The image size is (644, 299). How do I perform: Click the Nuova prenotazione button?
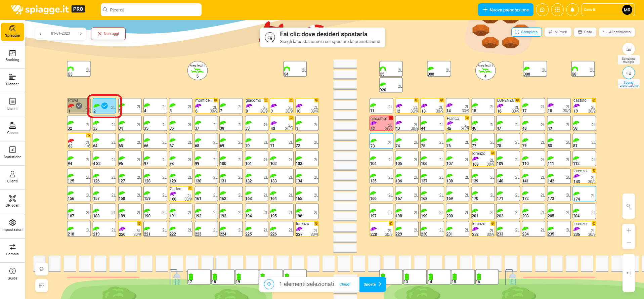tap(505, 10)
